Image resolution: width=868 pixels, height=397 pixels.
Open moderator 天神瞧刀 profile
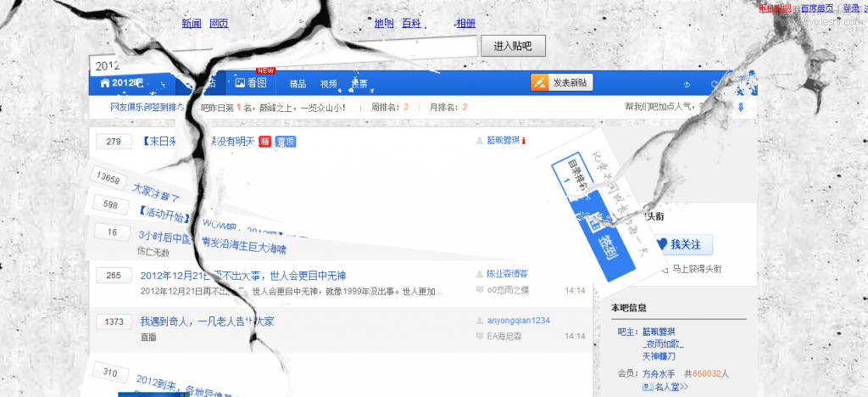point(659,356)
